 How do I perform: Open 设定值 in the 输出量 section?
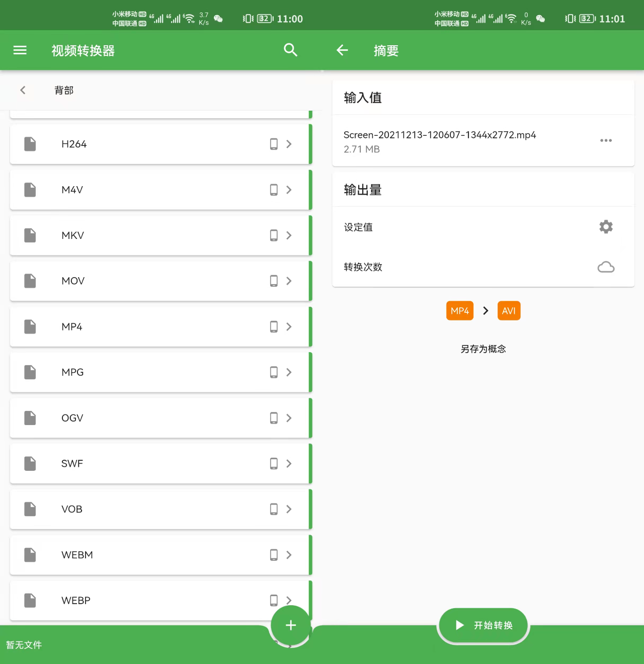(x=358, y=227)
